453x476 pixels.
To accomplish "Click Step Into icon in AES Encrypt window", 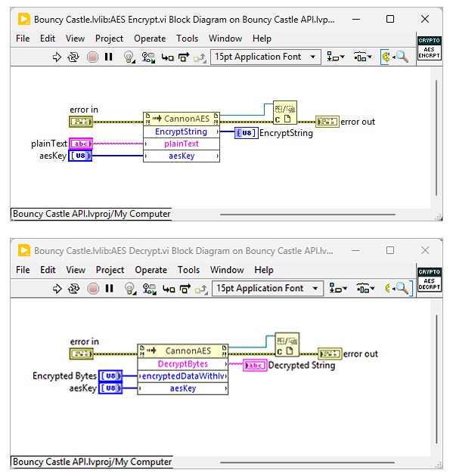I will 167,57.
